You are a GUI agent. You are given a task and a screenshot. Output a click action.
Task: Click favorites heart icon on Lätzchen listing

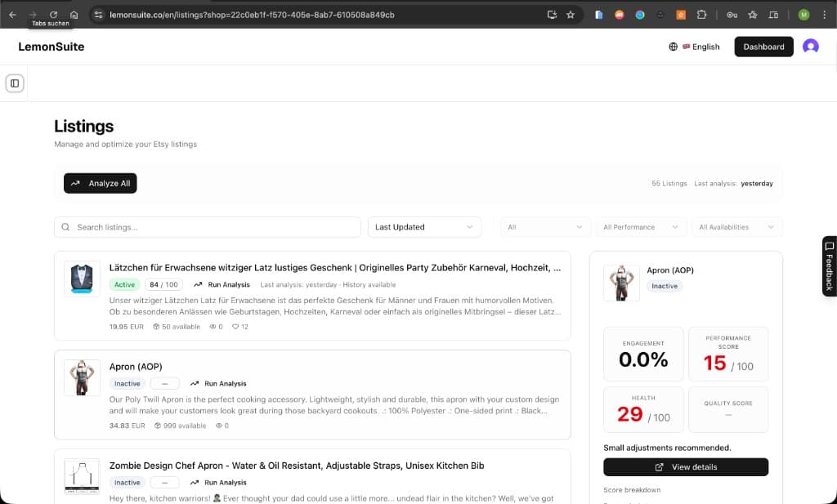tap(235, 327)
